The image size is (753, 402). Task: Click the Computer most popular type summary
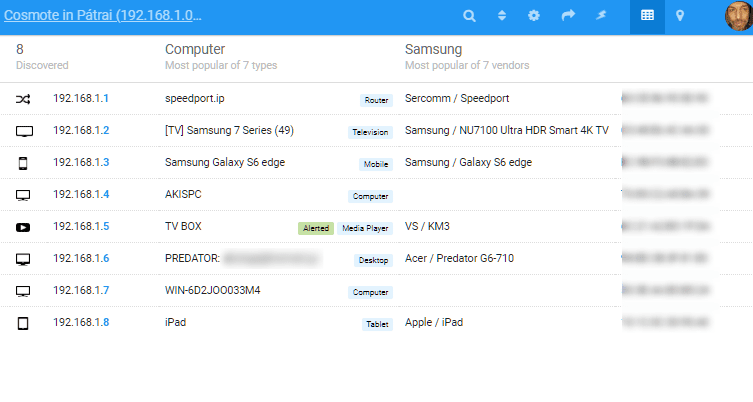tap(221, 57)
